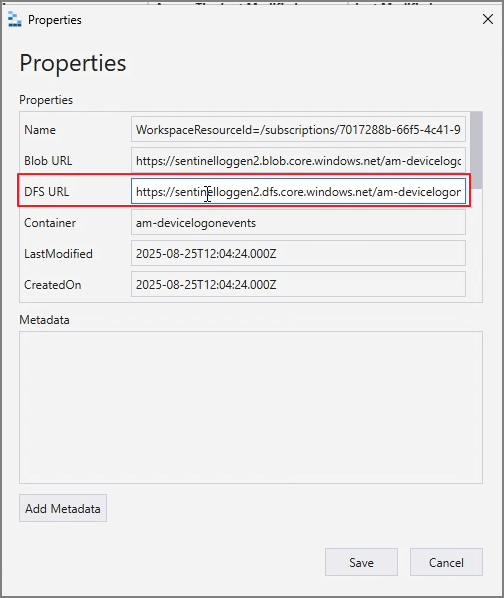504x598 pixels.
Task: Click the Blob URL value field
Action: coord(298,161)
